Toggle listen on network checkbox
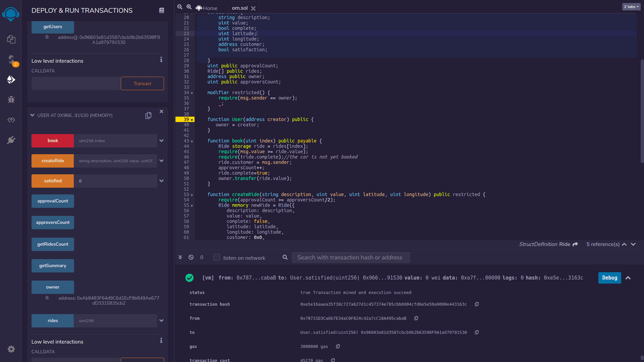 [x=216, y=257]
